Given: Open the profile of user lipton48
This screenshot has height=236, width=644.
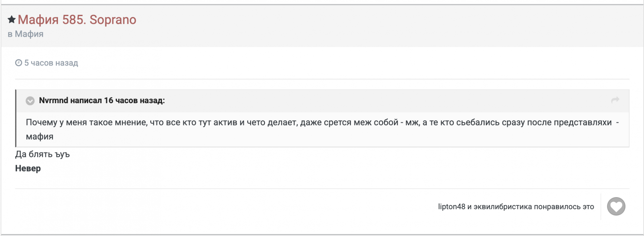Looking at the screenshot, I should 451,207.
